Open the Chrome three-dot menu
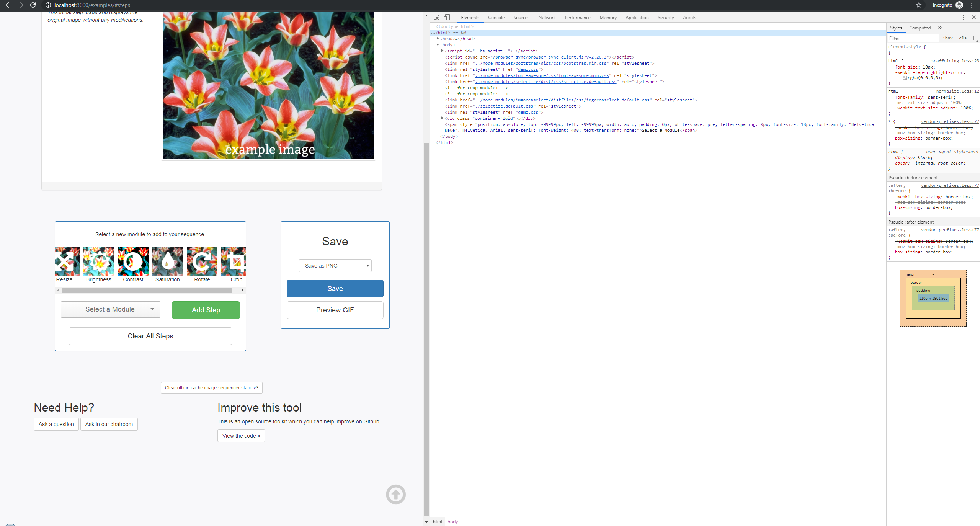980x526 pixels. 972,5
